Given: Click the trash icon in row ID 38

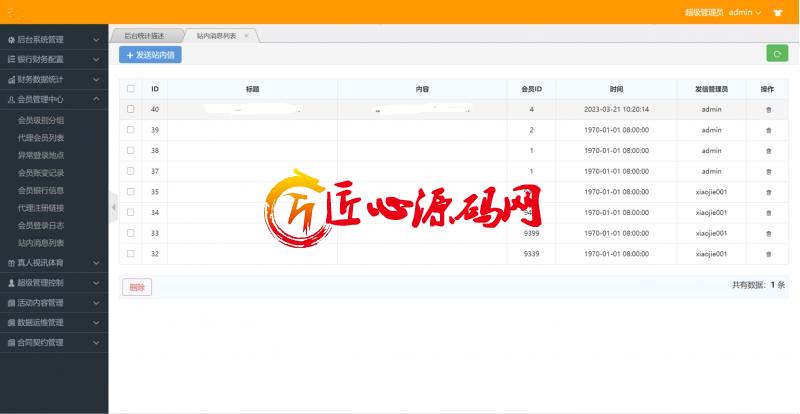Looking at the screenshot, I should pos(768,151).
